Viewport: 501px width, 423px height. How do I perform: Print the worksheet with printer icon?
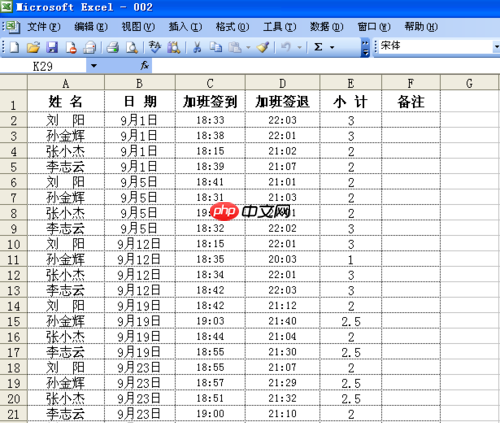point(113,47)
